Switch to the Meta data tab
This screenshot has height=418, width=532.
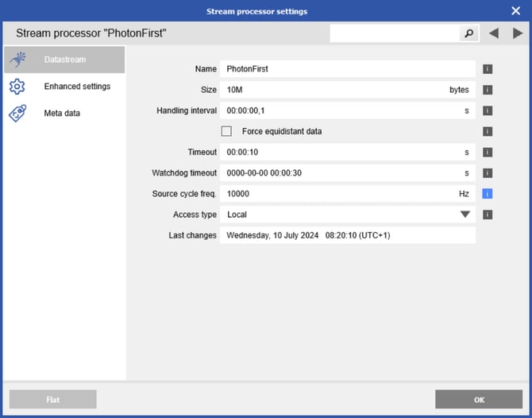click(64, 114)
